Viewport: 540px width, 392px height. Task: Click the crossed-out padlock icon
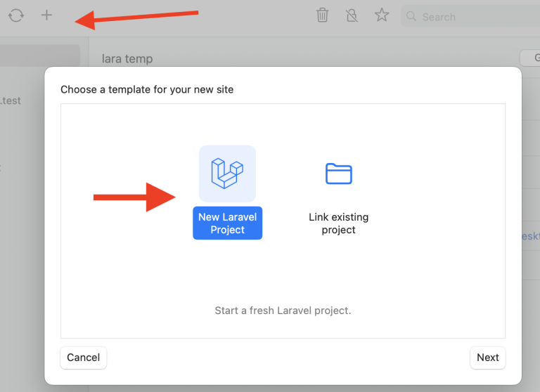pyautogui.click(x=352, y=15)
